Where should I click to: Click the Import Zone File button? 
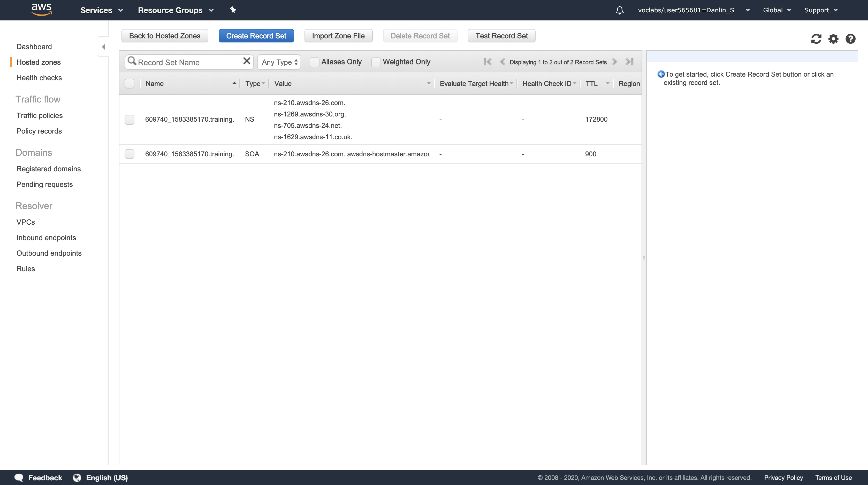tap(338, 36)
